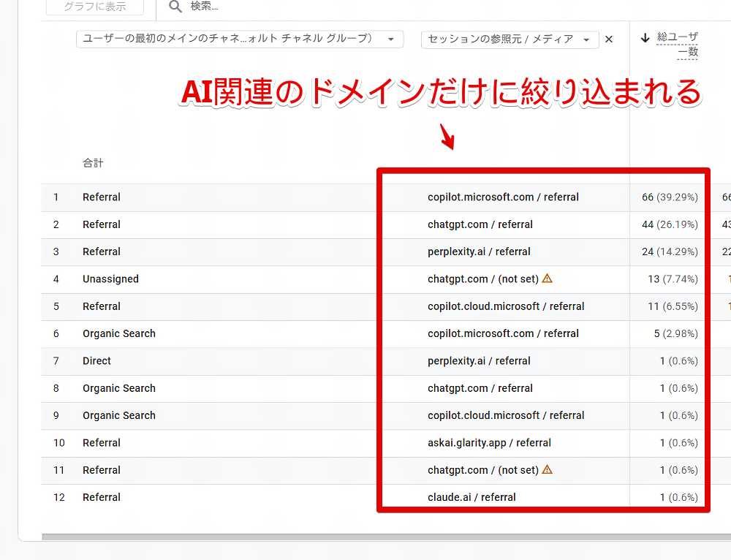Click 'chatgpt.com / (not set)' in row 4
This screenshot has height=560, width=731.
[483, 279]
